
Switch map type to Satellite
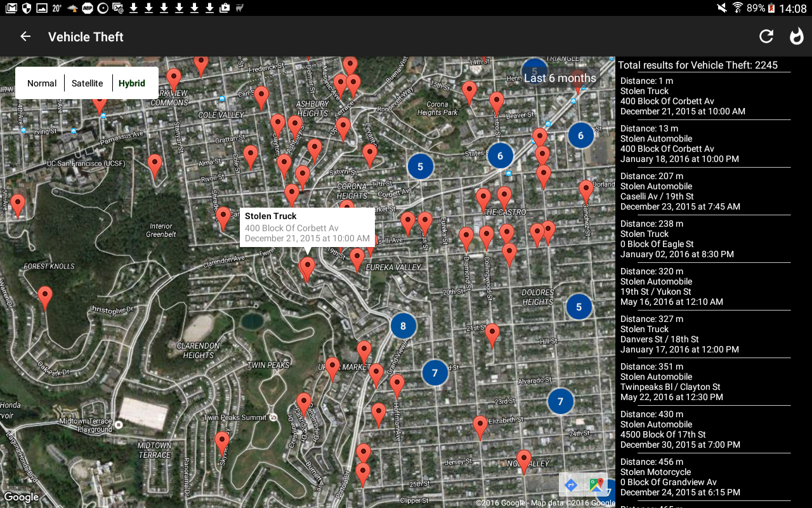(x=88, y=83)
